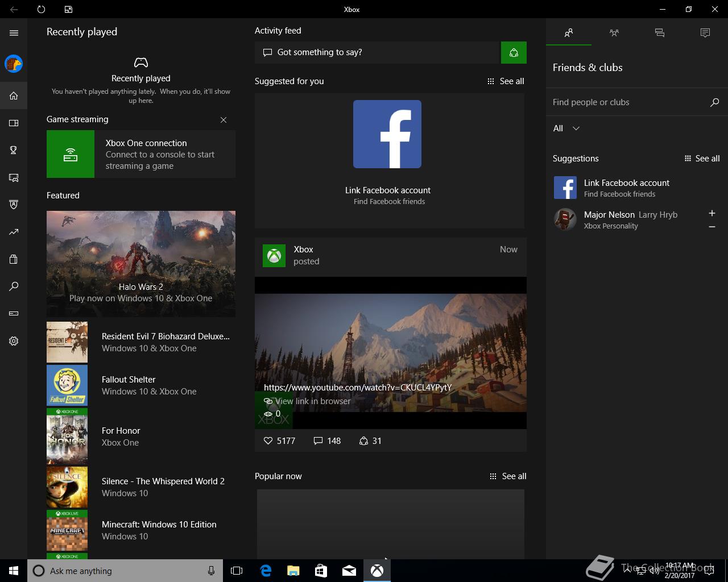This screenshot has height=582, width=728.
Task: Click See all for friend Suggestions
Action: [x=702, y=159]
